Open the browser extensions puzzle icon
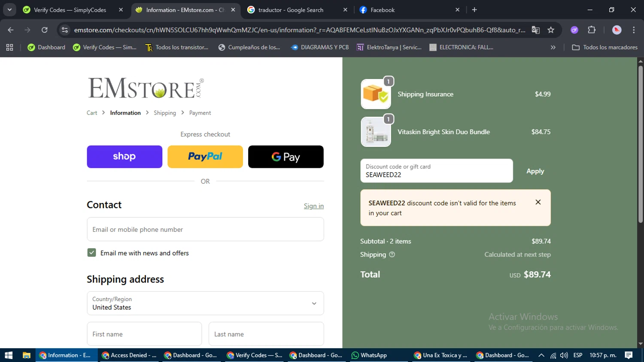 (592, 30)
